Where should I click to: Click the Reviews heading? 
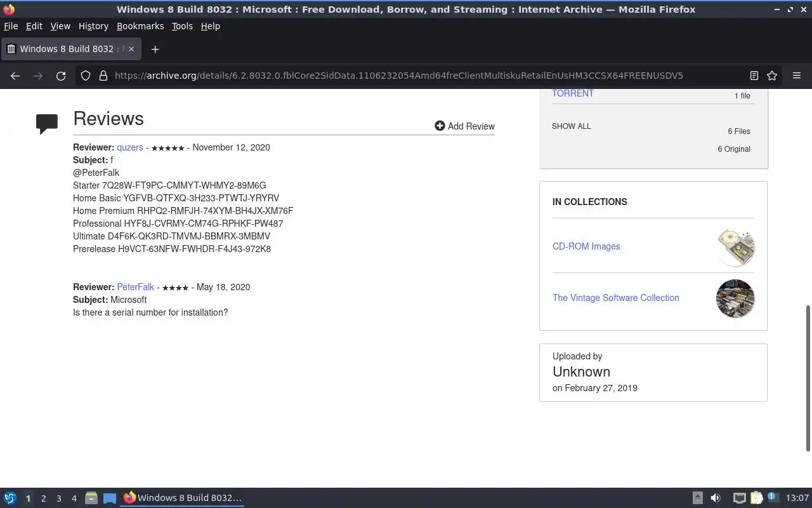(108, 119)
